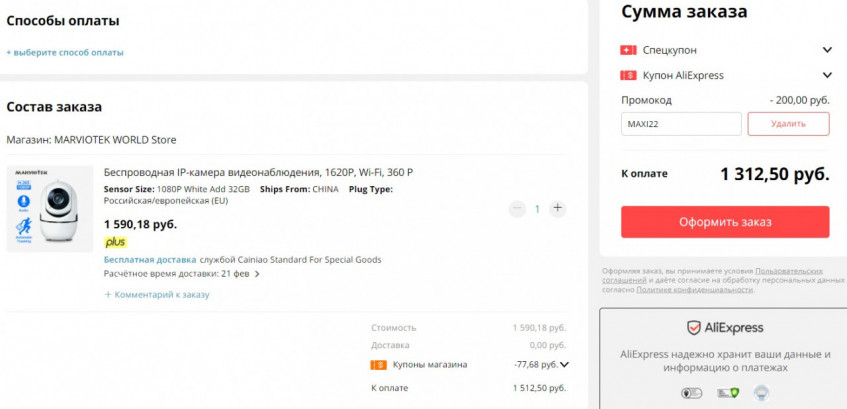The image size is (847, 409).
Task: Increase item quantity with plus button
Action: point(557,209)
